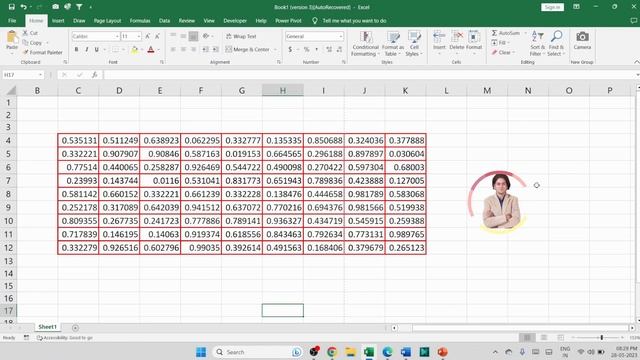
Task: Switch to the Formulas tab
Action: coord(140,20)
